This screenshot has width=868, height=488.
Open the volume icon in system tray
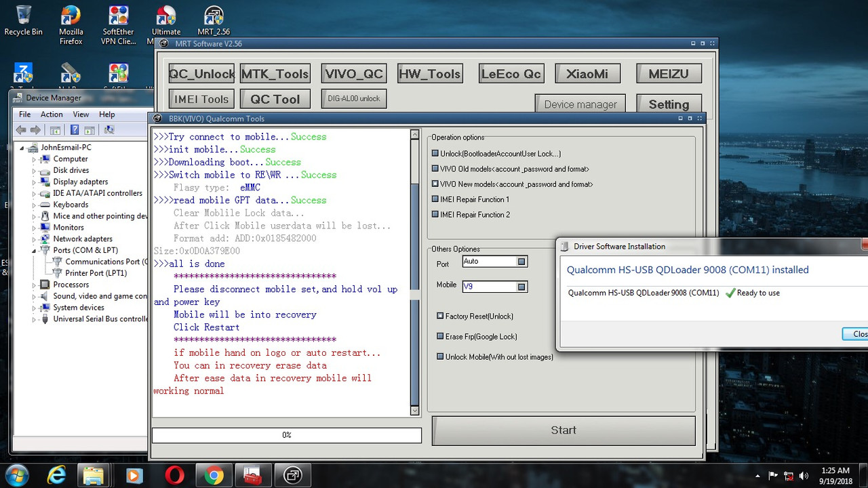804,475
